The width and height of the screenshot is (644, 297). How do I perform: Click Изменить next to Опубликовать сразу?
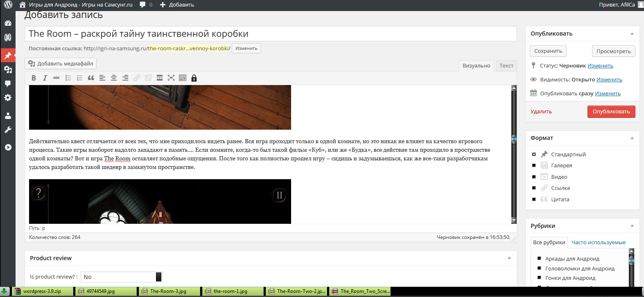(608, 94)
